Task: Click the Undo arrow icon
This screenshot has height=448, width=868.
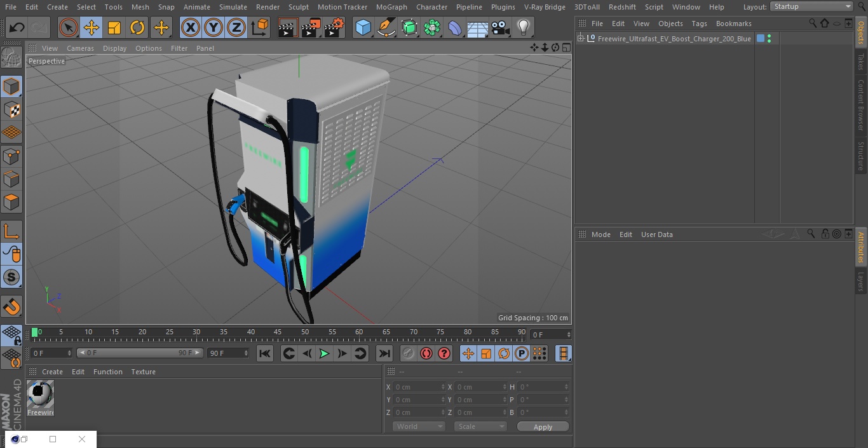Action: (17, 27)
